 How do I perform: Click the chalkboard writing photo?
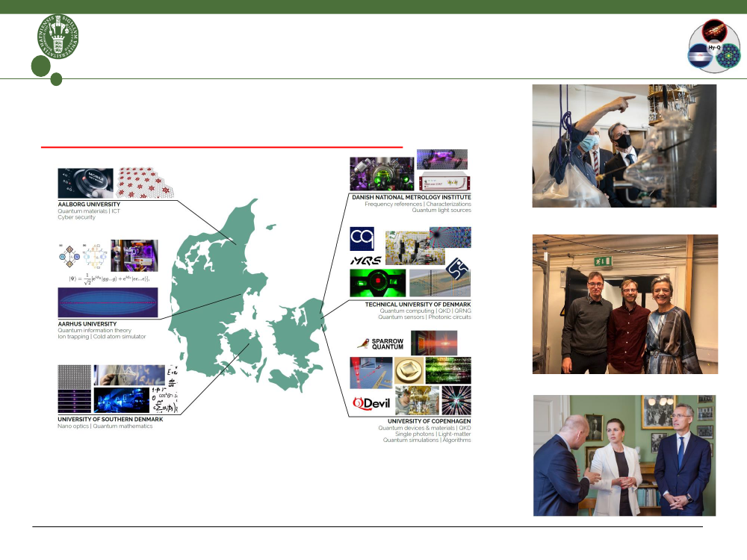click(129, 376)
